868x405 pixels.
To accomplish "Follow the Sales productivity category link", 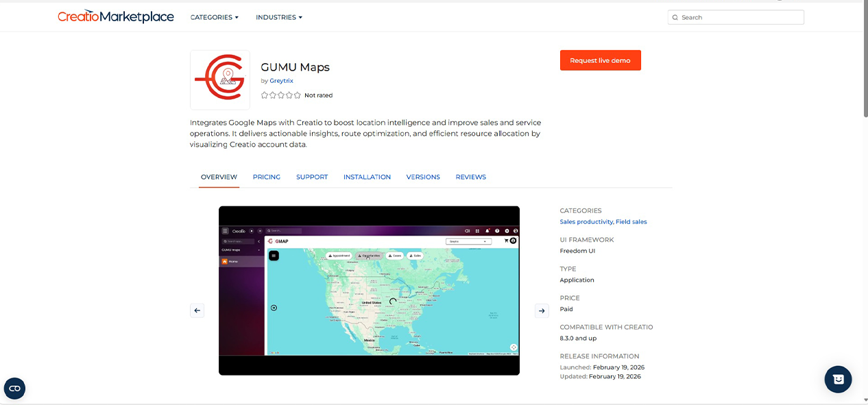I will pyautogui.click(x=586, y=222).
